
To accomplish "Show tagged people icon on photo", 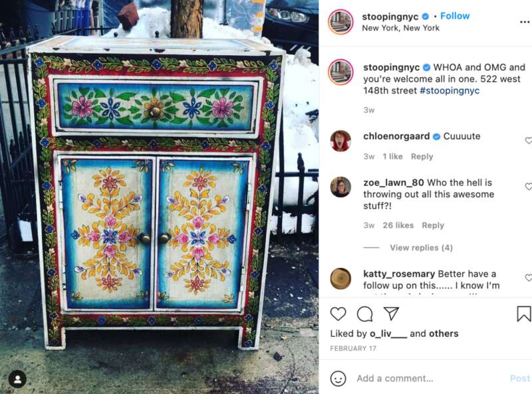I will 18,379.
